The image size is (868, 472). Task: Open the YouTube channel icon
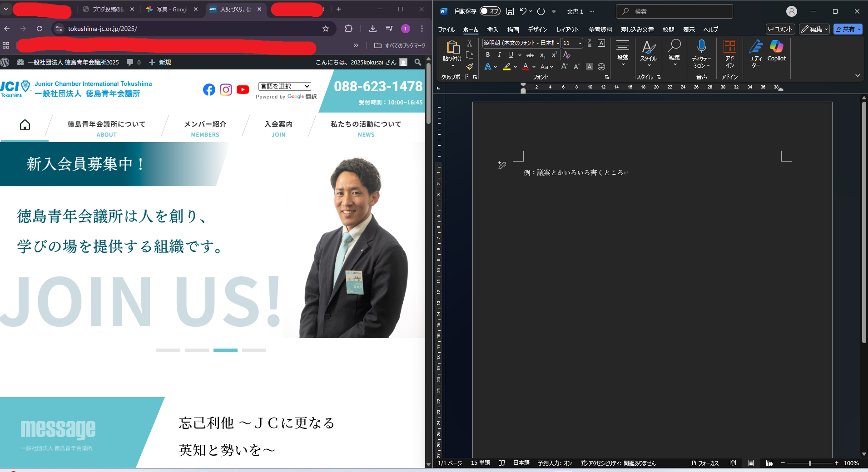(243, 89)
